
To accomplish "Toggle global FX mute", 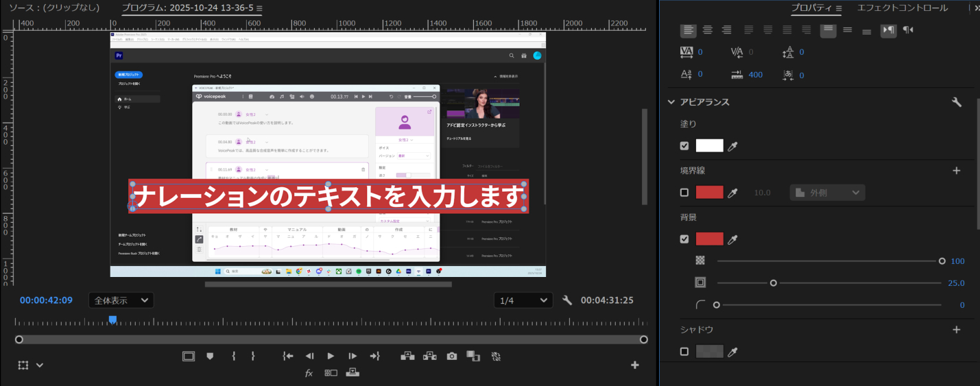I will click(309, 373).
